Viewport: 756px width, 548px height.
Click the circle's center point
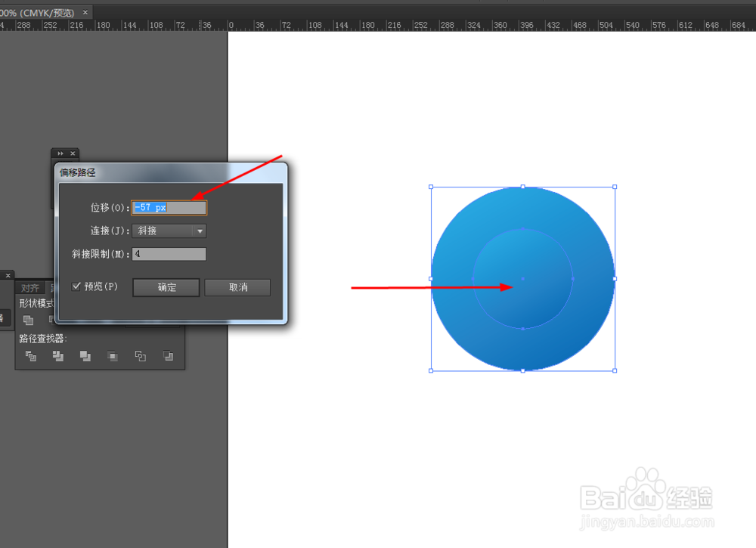coord(523,279)
